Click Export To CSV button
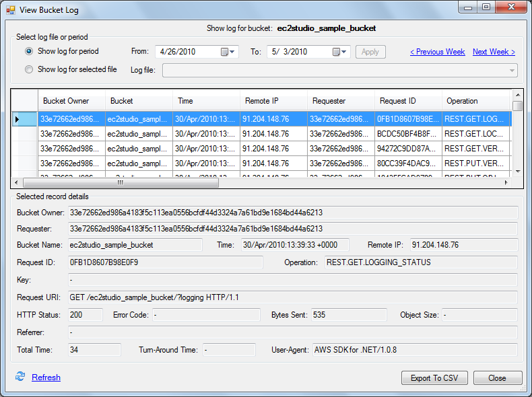The height and width of the screenshot is (397, 532). (434, 378)
